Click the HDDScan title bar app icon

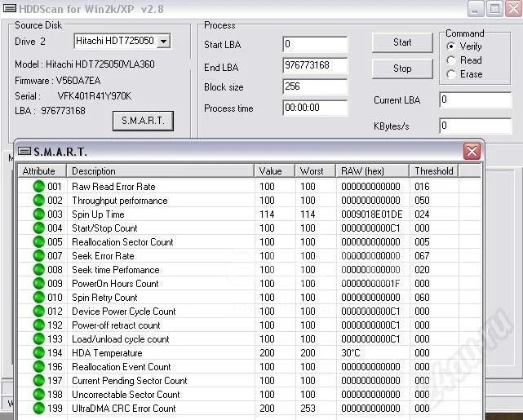point(9,9)
